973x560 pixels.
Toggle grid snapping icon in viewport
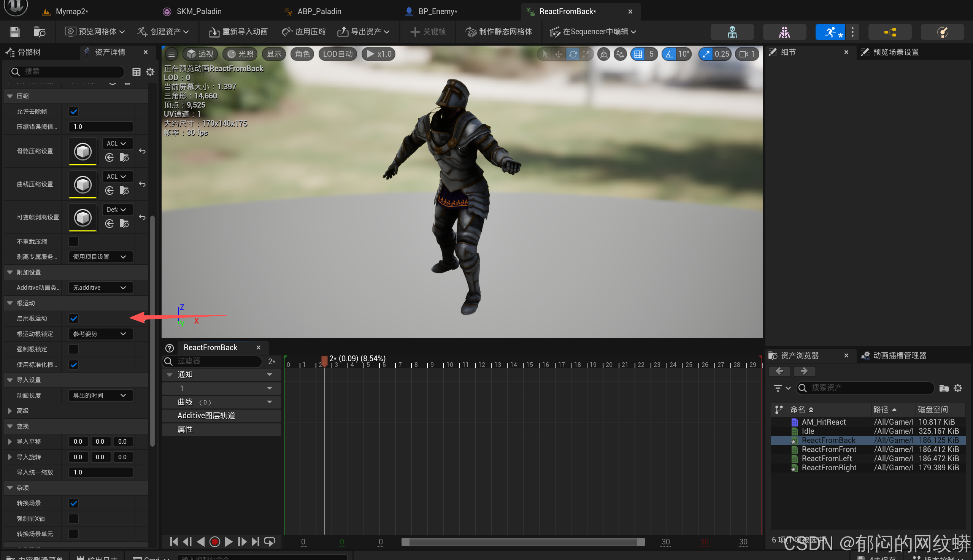pos(638,54)
